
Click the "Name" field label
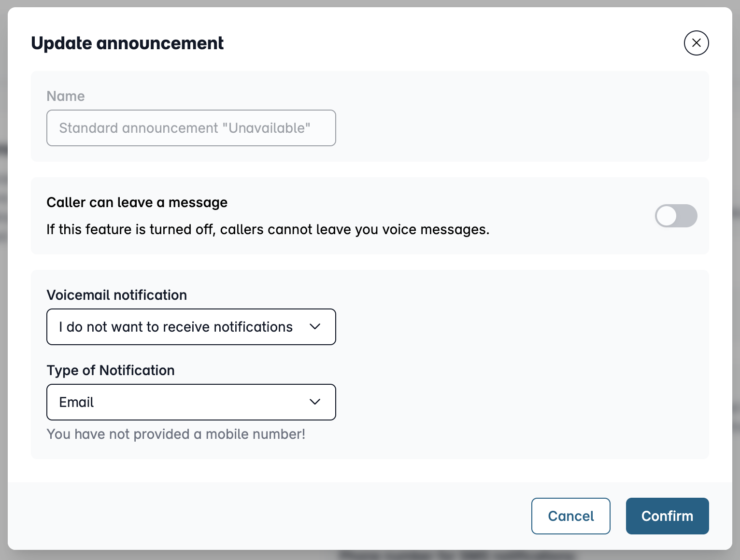pos(66,96)
